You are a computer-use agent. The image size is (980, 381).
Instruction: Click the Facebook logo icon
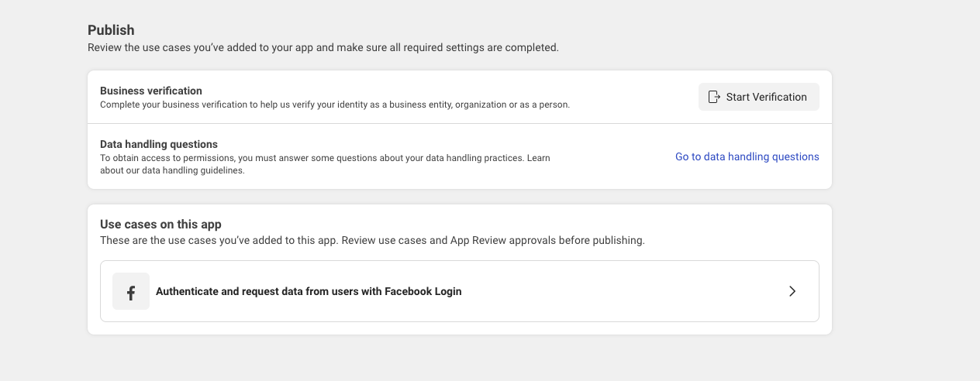point(131,292)
